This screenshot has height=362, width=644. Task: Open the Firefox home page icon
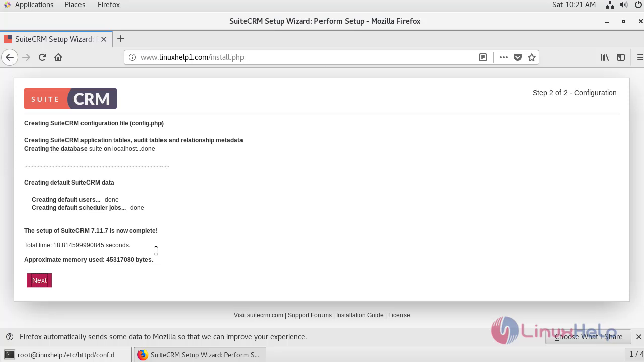(58, 57)
